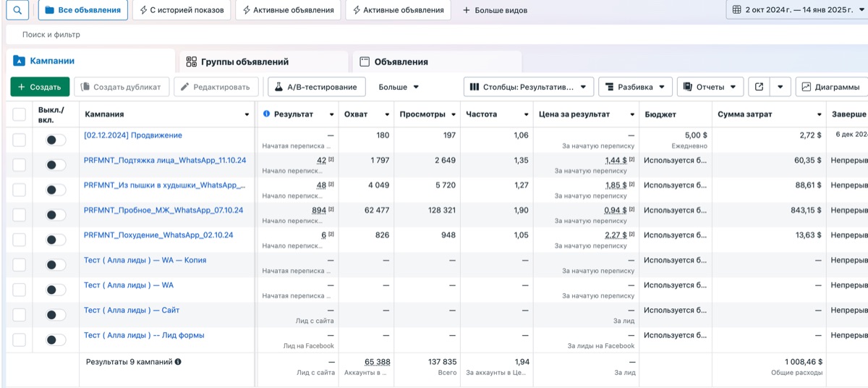Click the '894' result value
This screenshot has height=388, width=868.
click(x=319, y=211)
